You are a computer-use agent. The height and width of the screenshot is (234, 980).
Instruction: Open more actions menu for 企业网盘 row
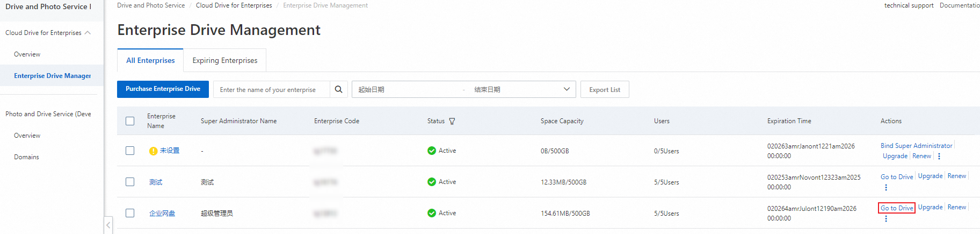click(x=886, y=218)
